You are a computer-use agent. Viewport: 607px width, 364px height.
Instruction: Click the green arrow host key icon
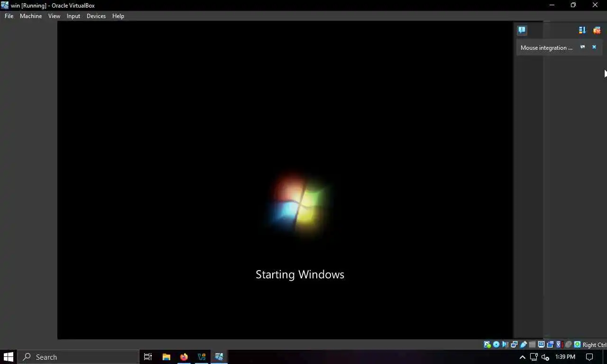point(577,345)
